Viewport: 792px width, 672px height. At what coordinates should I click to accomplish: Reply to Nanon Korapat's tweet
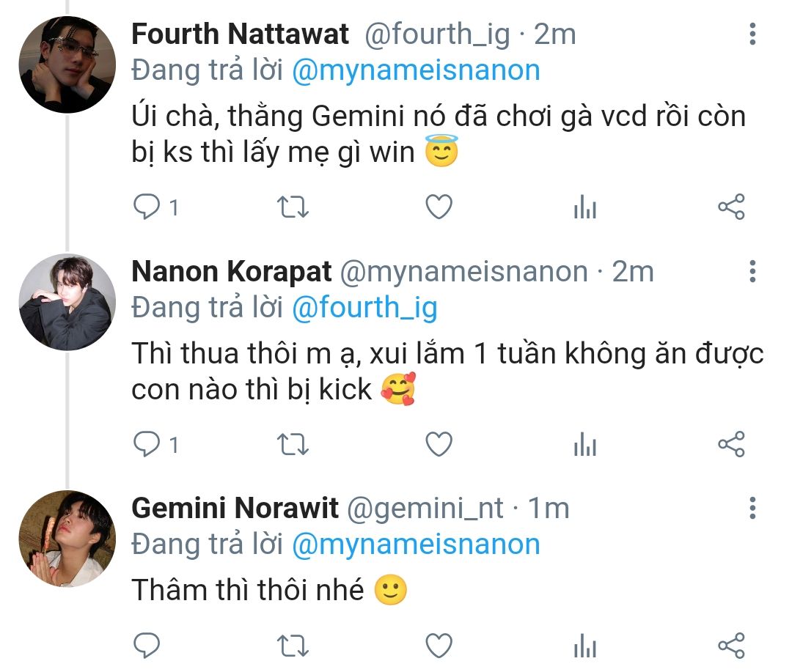click(x=147, y=444)
